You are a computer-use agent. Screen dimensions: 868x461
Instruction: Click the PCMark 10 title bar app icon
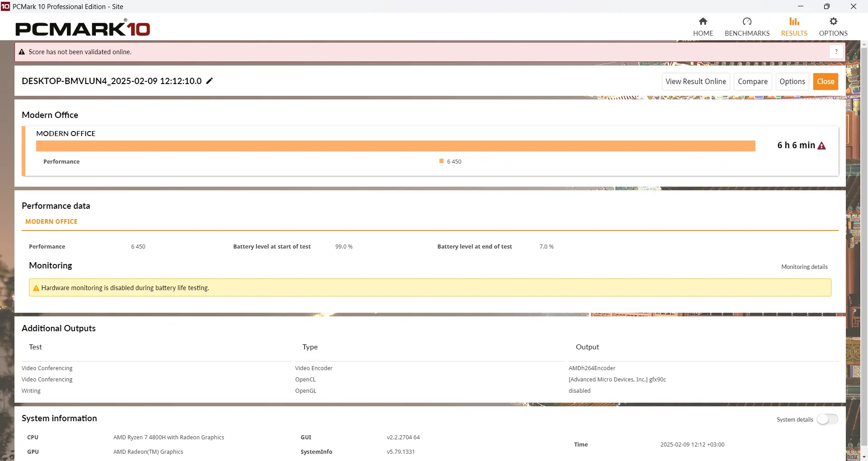coord(5,6)
